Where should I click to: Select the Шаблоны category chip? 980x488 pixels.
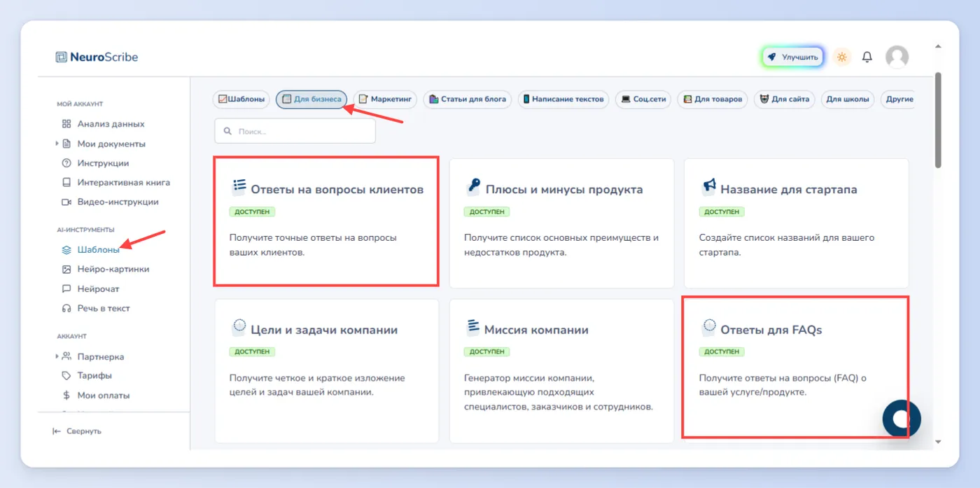tap(241, 99)
